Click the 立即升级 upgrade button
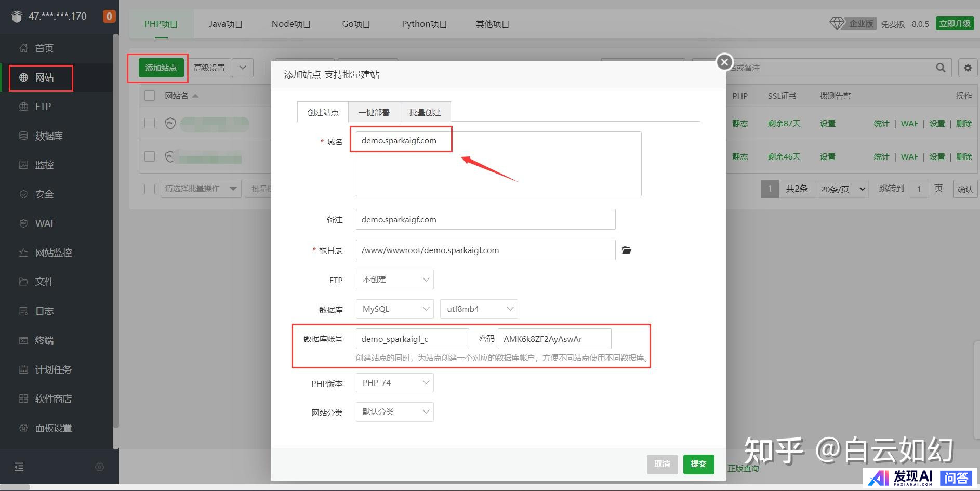 click(x=955, y=24)
